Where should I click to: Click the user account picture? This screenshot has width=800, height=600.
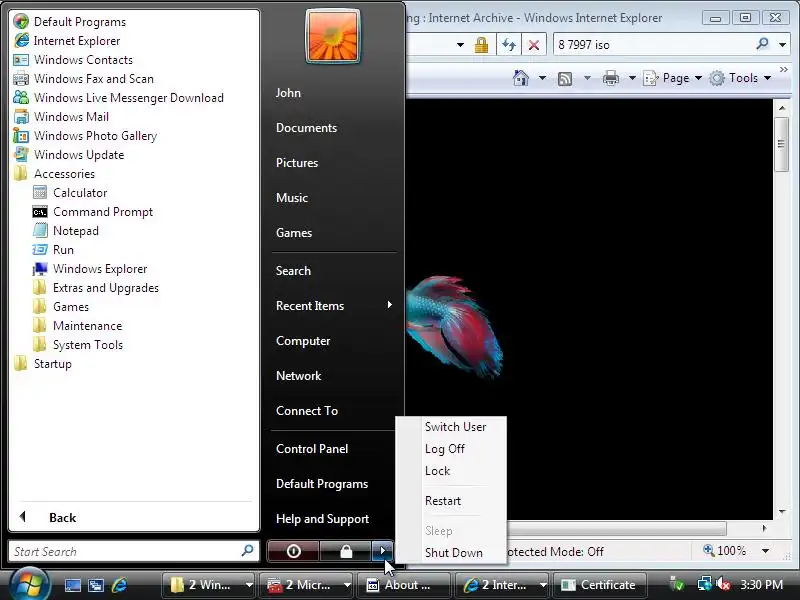pos(333,37)
